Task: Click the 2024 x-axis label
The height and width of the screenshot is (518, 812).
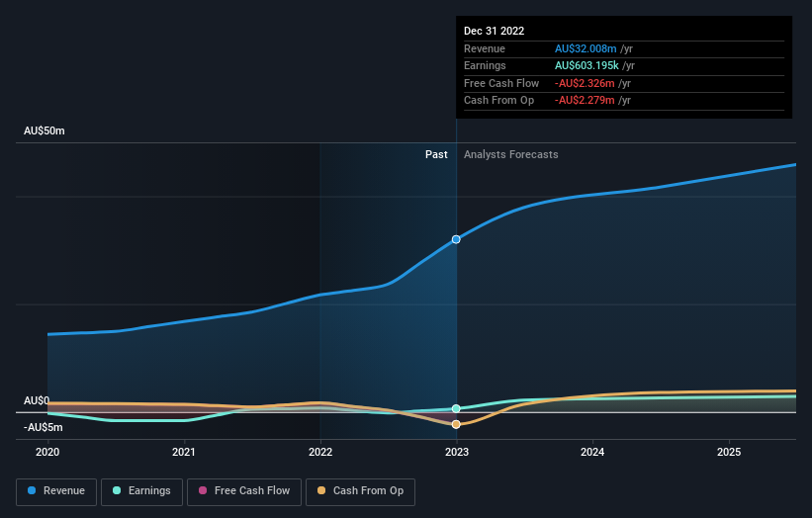Action: click(592, 453)
